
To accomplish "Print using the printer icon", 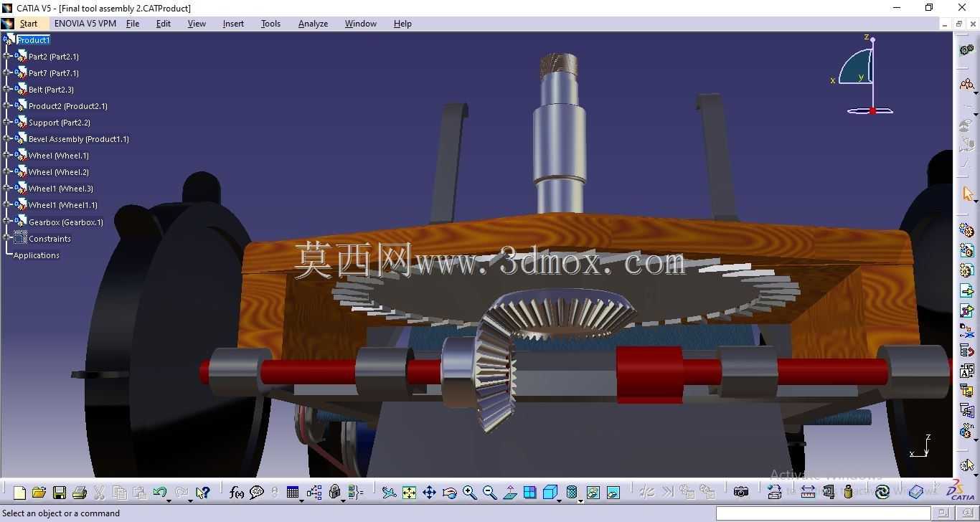I will 80,493.
